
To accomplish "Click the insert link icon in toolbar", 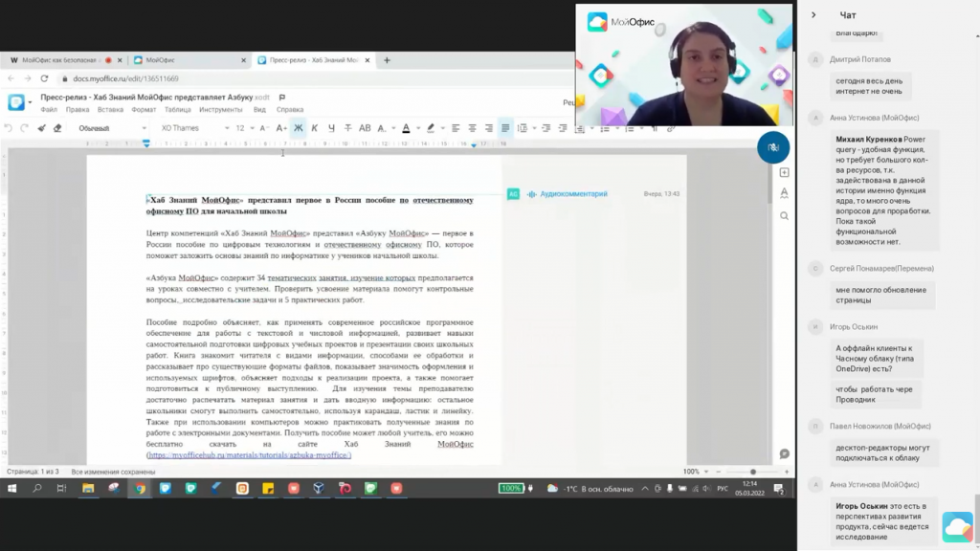I will (x=671, y=129).
